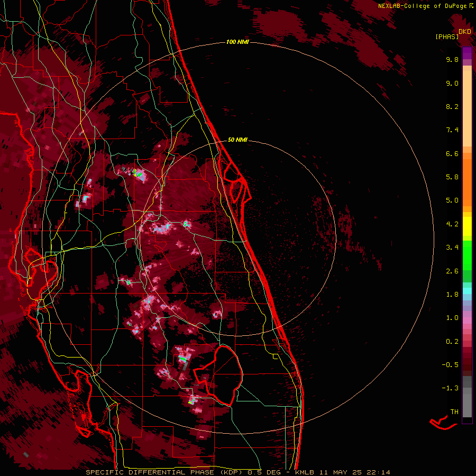Click the DKD label above color scale

(x=465, y=32)
